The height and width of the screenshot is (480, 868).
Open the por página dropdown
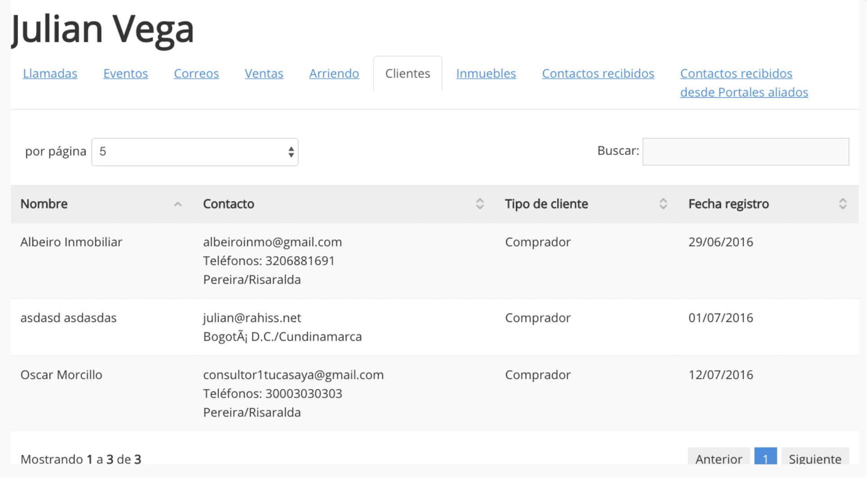coord(194,152)
